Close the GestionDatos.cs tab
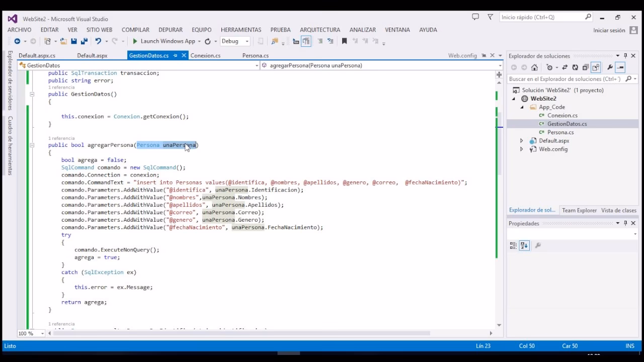Screen dimensions: 644x362 click(x=184, y=55)
